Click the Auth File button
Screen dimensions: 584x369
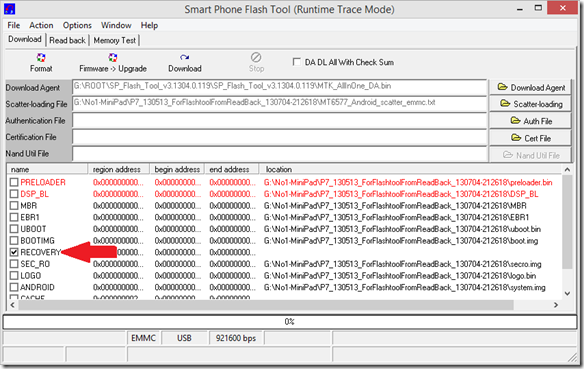tap(531, 121)
